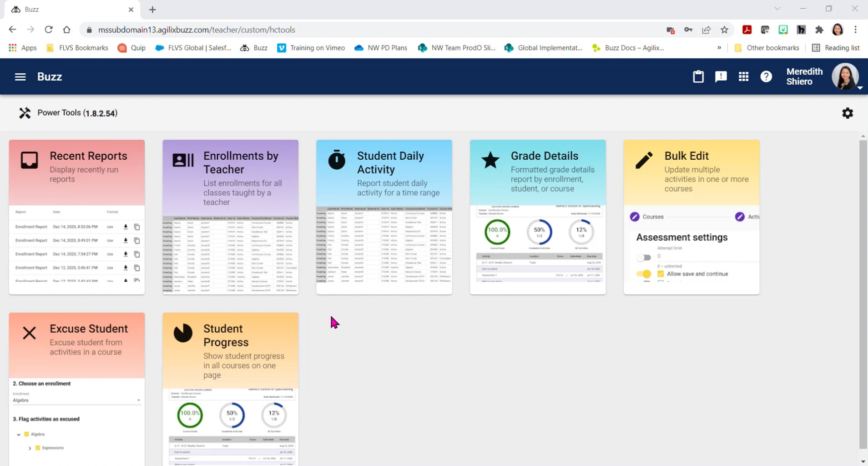Screen dimensions: 868x466
Task: Expand the Algebra enrollment dropdown
Action: point(76,400)
